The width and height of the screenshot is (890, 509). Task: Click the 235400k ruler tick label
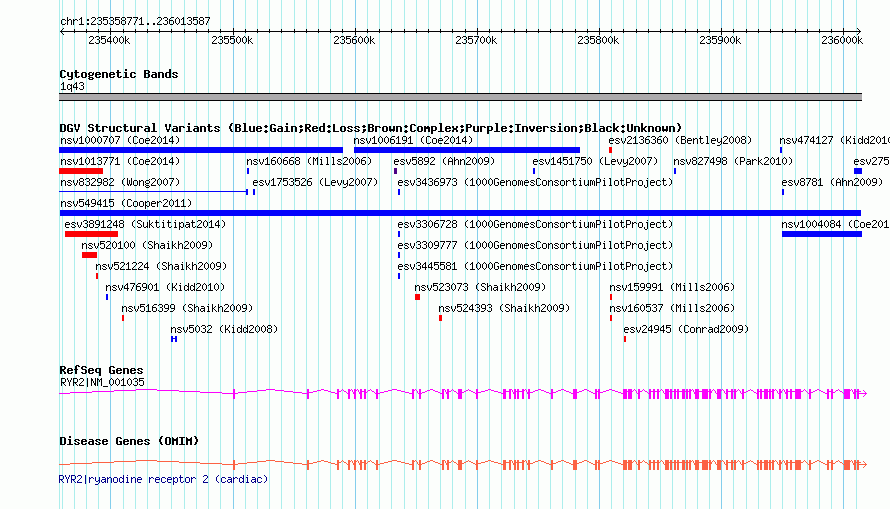pyautogui.click(x=109, y=40)
